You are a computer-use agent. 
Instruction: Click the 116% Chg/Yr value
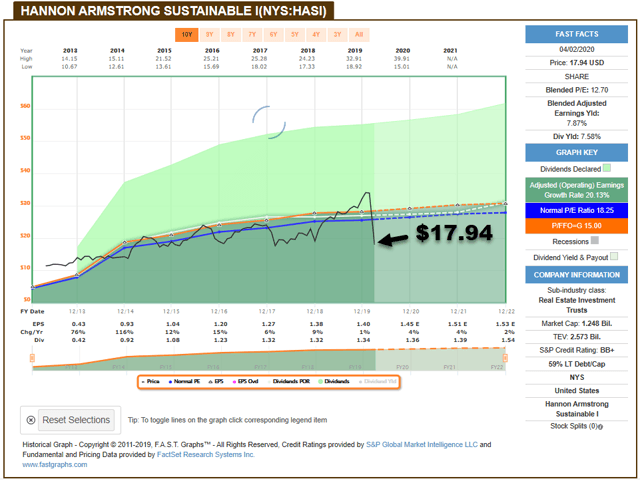(124, 332)
